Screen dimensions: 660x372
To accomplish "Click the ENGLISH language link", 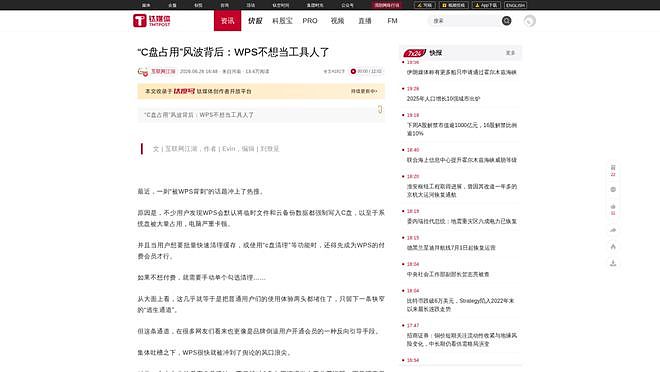I will pyautogui.click(x=515, y=5).
